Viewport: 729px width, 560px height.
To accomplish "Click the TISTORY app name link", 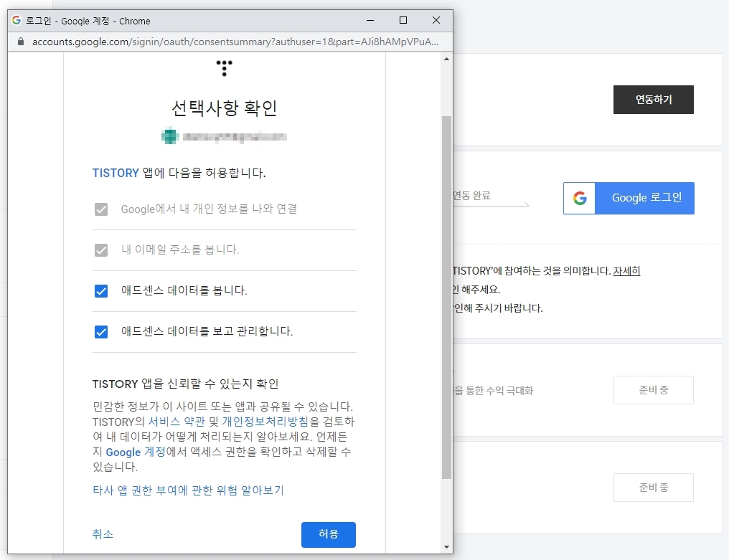I will pos(116,173).
